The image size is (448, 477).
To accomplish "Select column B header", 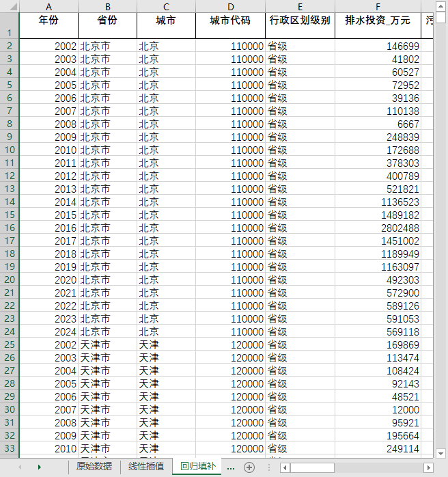I will [x=108, y=6].
